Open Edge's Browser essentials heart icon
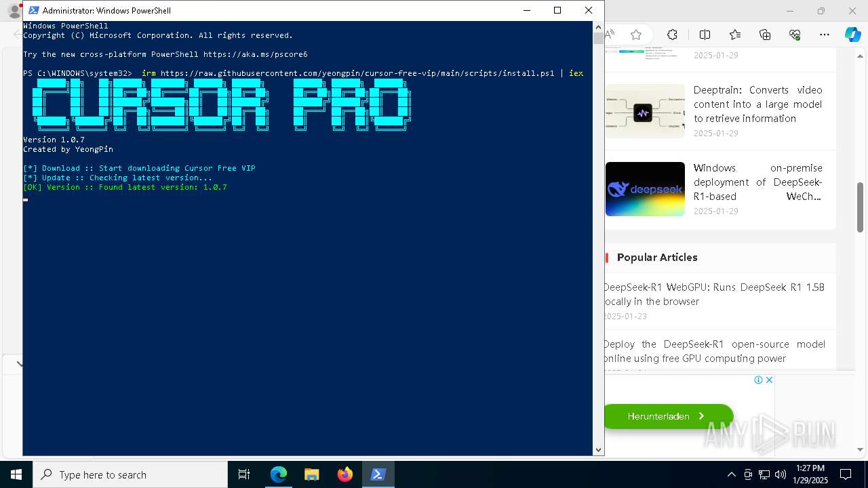Viewport: 868px width, 488px height. click(795, 35)
